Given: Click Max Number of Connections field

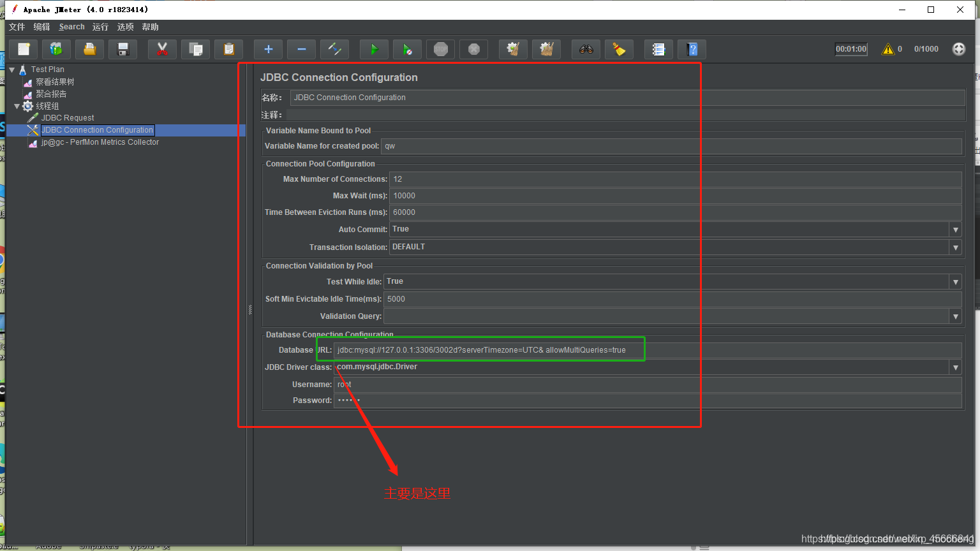Looking at the screenshot, I should [676, 179].
